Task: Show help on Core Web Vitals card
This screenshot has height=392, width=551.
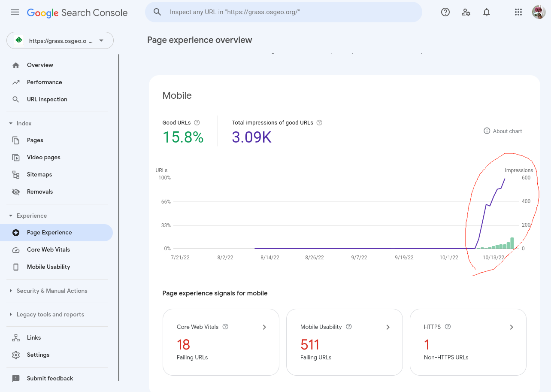Action: tap(225, 327)
